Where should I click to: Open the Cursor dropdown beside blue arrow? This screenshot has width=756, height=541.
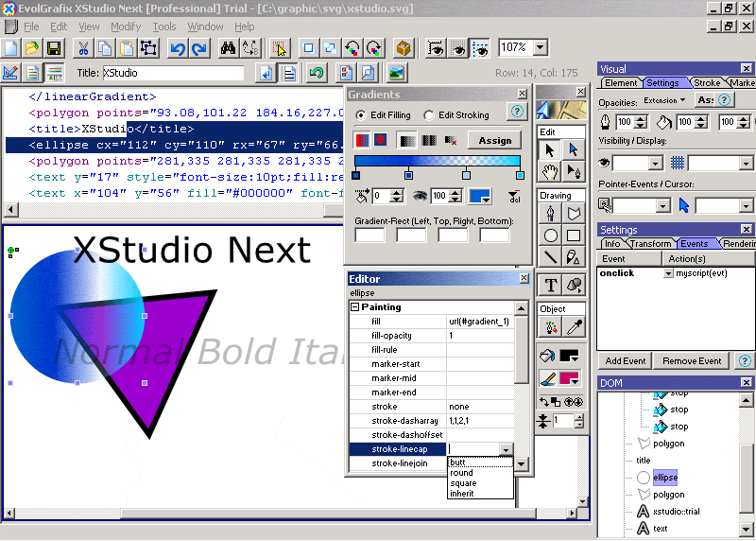746,206
